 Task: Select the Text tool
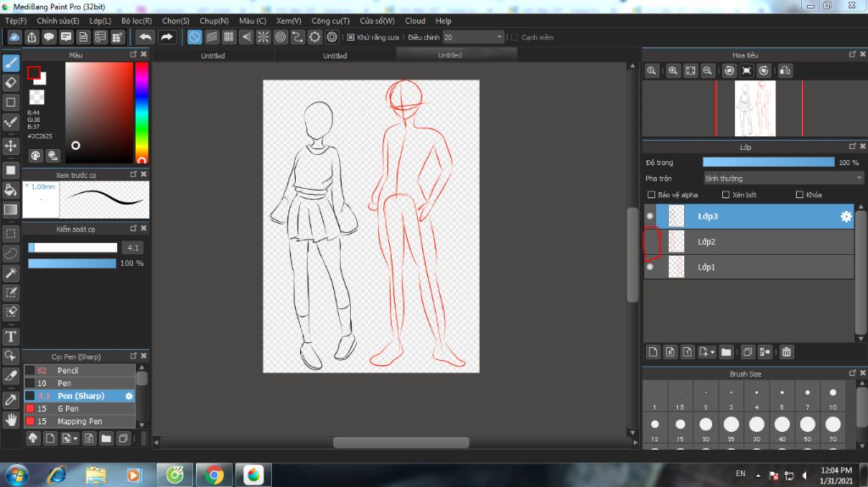10,336
